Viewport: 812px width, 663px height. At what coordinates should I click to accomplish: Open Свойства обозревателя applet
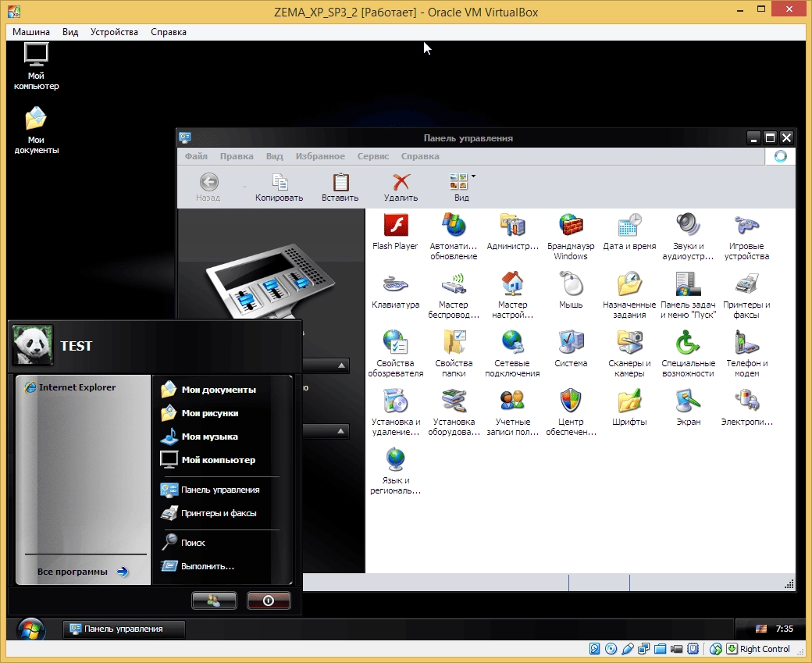pyautogui.click(x=395, y=353)
